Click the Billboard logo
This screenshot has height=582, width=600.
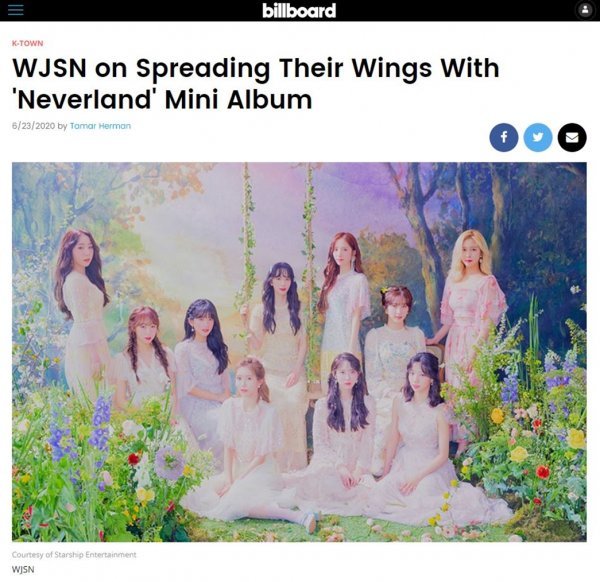pyautogui.click(x=299, y=10)
